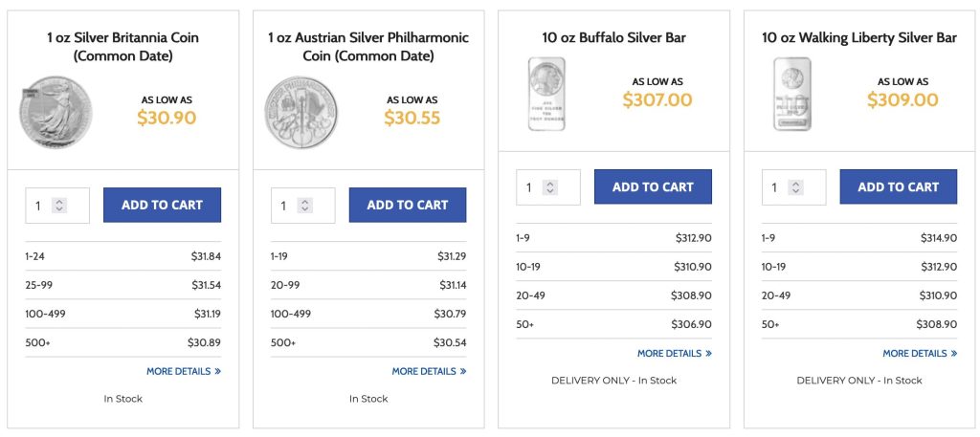Viewport: 980px width, 437px height.
Task: Click the Walking Liberty Silver Bar image
Action: click(792, 94)
